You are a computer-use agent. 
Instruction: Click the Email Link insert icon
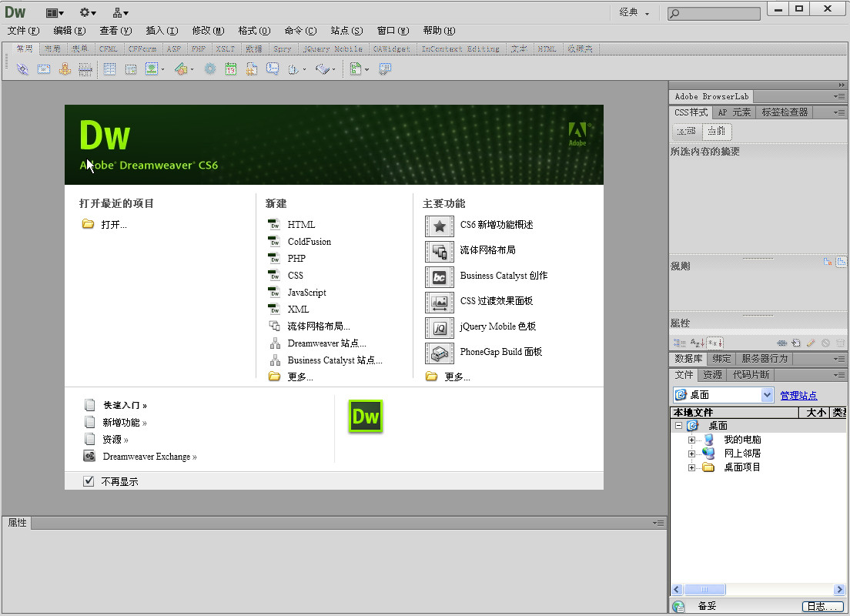click(x=44, y=69)
